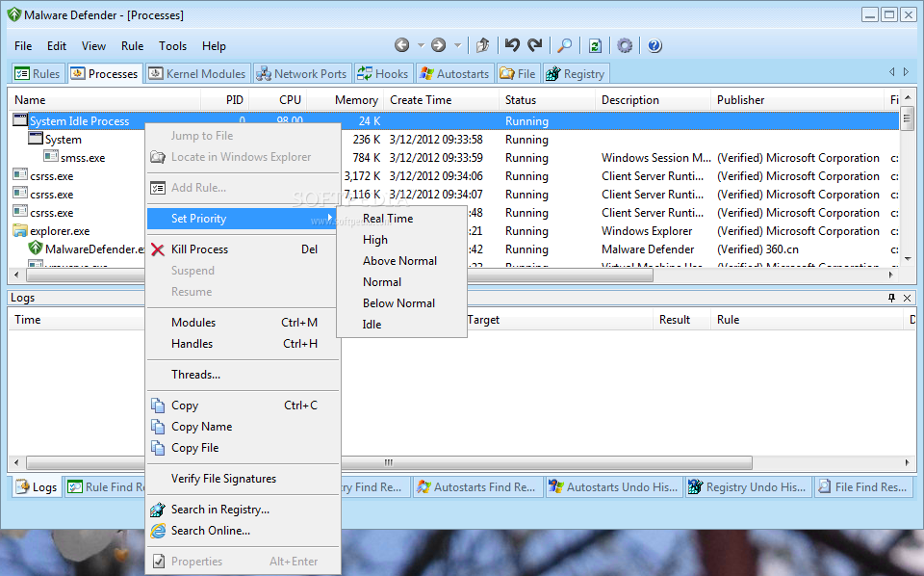Open the Forward history dropdown arrow
The height and width of the screenshot is (576, 924).
point(457,45)
